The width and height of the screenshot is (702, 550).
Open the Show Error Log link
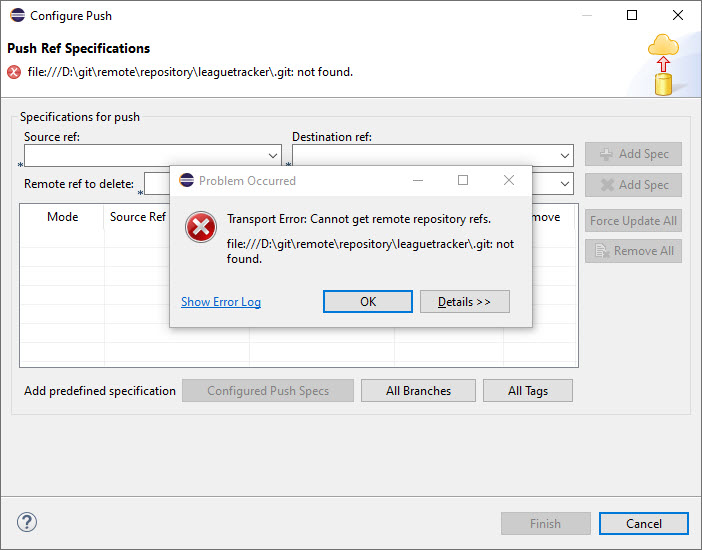(221, 302)
